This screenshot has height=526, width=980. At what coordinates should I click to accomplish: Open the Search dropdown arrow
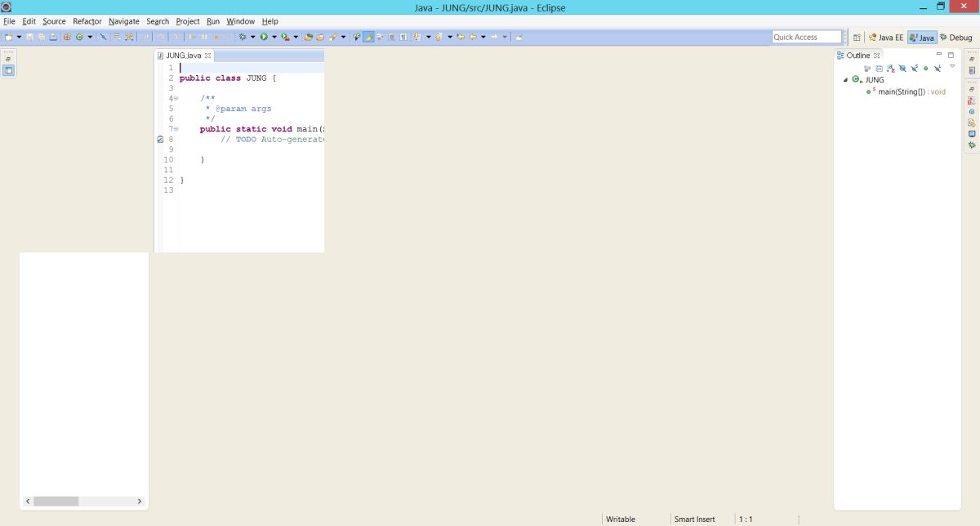click(x=344, y=37)
